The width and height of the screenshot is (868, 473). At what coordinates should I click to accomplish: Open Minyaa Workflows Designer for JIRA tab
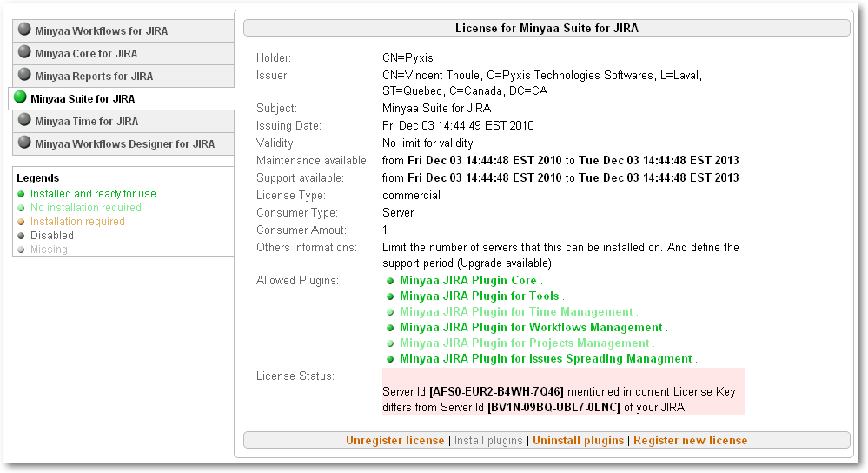[x=123, y=144]
